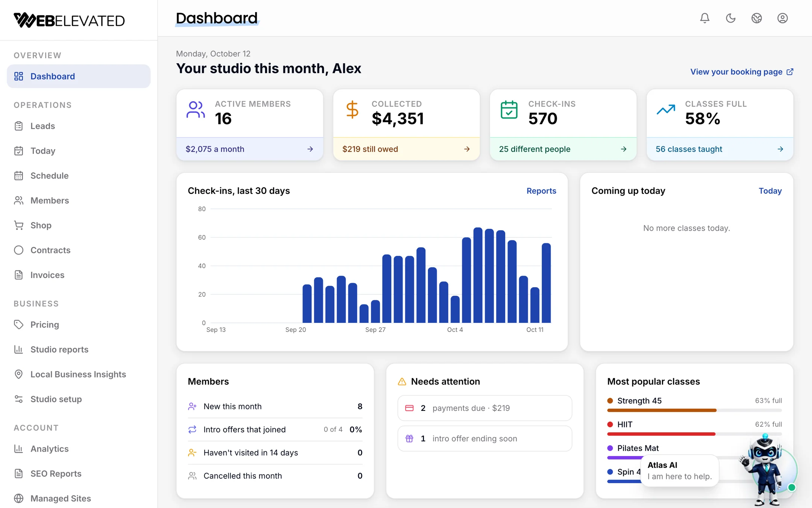
Task: Click the Active Members people icon
Action: coord(195,110)
